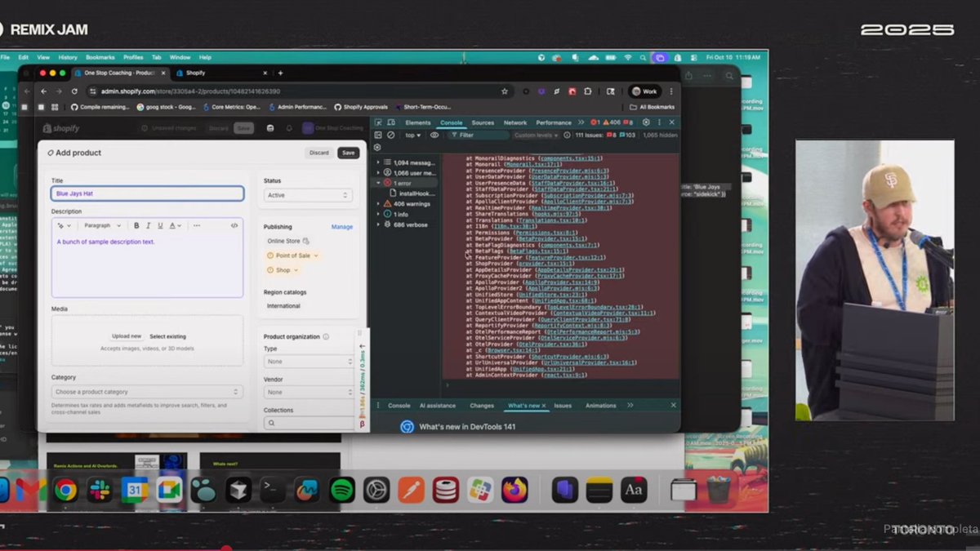Viewport: 980px width, 551px height.
Task: Toggle bold in description toolbar
Action: (x=136, y=225)
